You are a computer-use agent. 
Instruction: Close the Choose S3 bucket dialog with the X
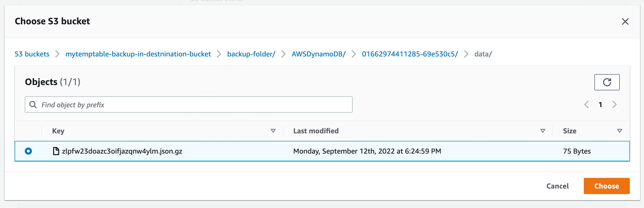(x=625, y=22)
